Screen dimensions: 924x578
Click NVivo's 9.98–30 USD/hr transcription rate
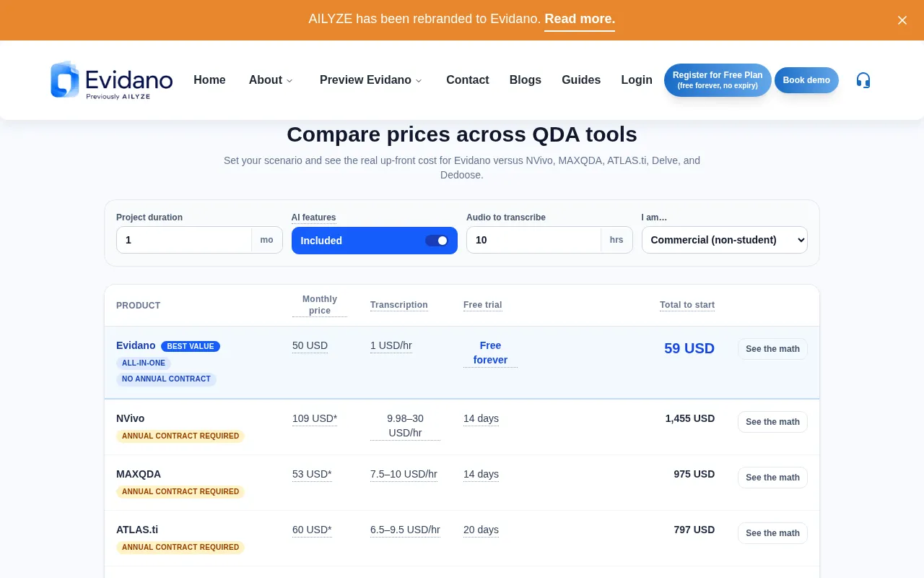point(405,426)
